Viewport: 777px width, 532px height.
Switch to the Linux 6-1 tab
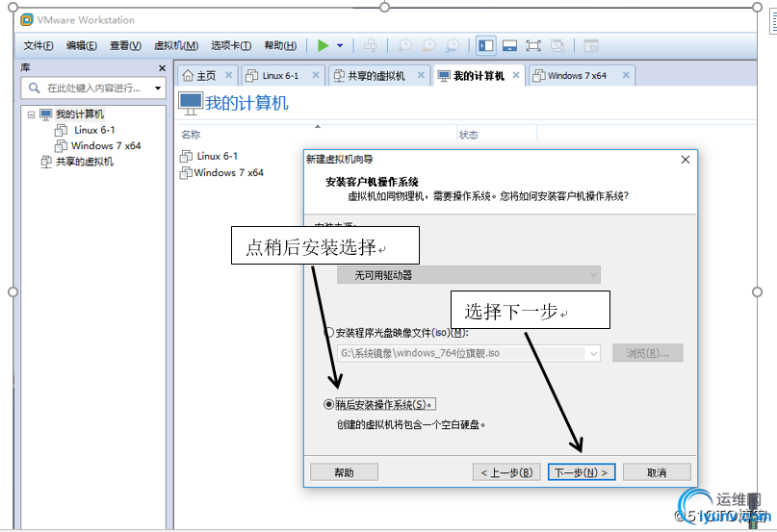point(280,76)
